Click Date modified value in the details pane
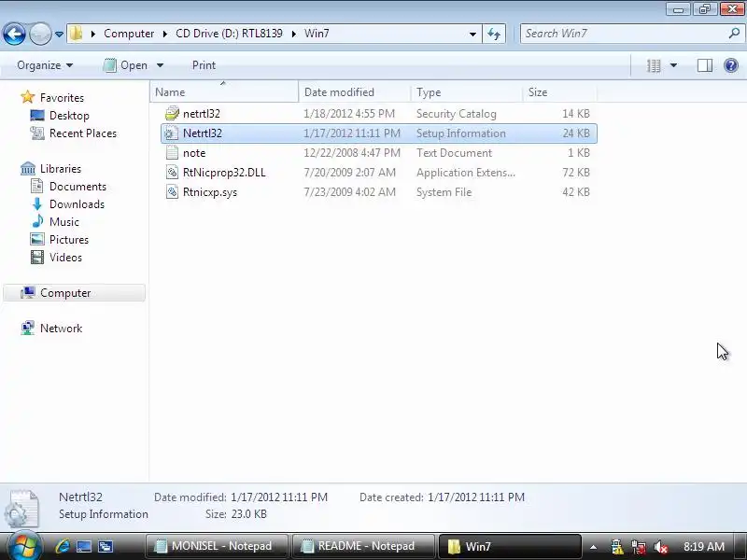Screen dimensions: 747x560 pos(279,497)
